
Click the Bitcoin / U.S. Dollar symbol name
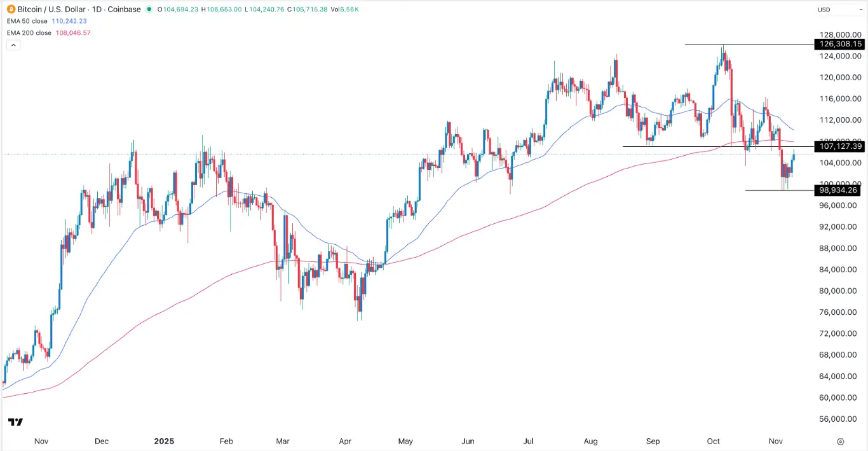click(53, 10)
